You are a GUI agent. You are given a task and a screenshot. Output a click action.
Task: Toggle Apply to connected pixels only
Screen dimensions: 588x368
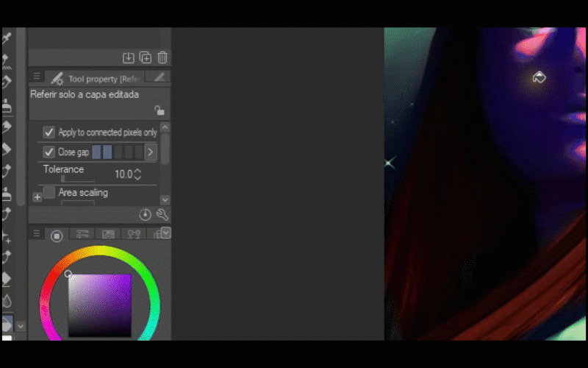click(x=49, y=132)
